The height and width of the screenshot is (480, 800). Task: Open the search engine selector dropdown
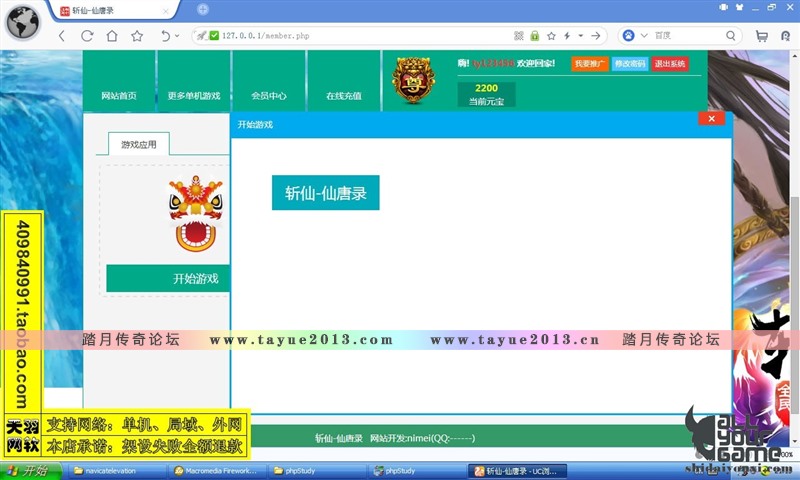pyautogui.click(x=644, y=36)
